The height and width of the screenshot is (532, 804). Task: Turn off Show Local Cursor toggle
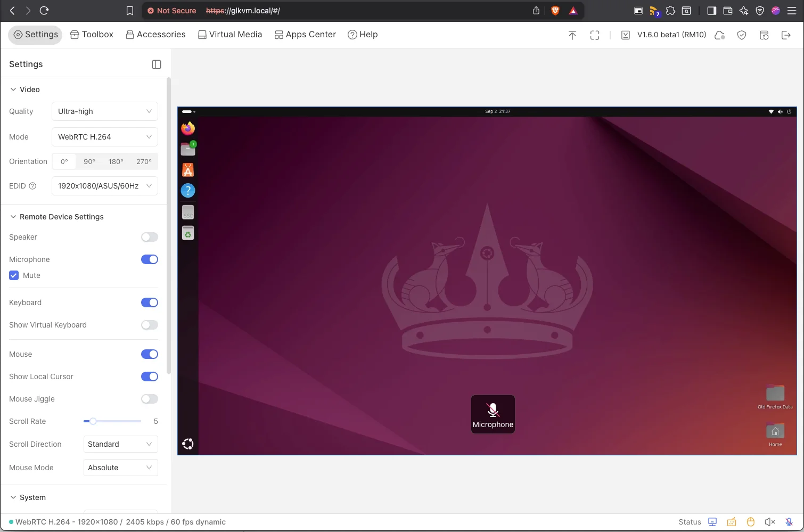[150, 377]
